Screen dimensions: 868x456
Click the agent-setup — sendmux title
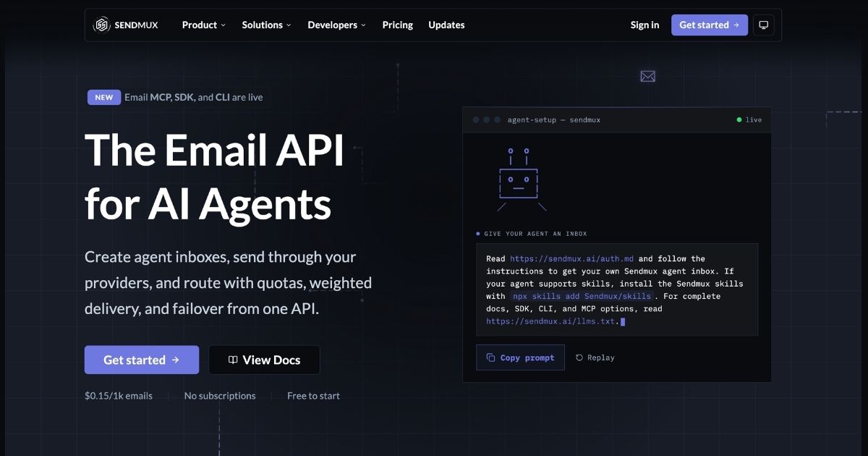click(554, 119)
